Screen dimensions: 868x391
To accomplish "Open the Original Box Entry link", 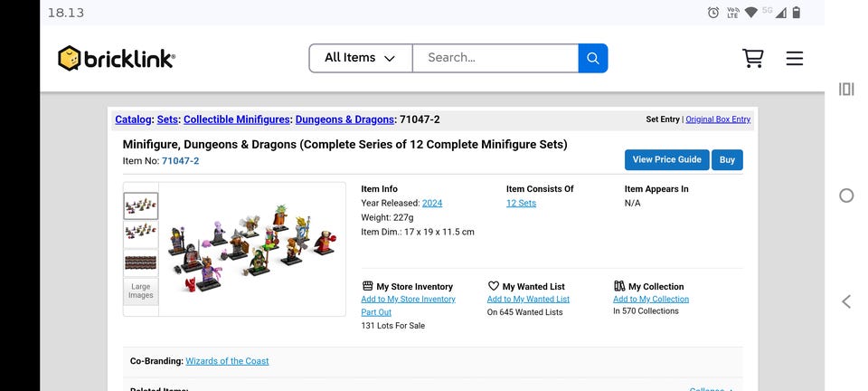I will (718, 119).
